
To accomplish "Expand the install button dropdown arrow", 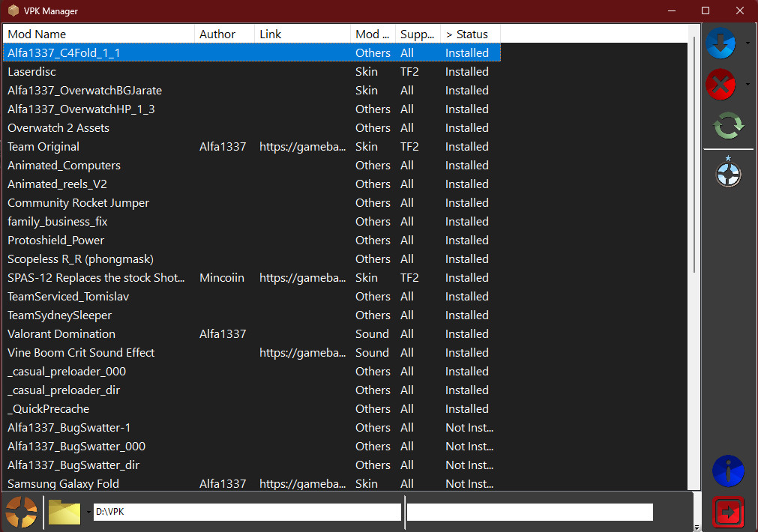I will coord(748,43).
